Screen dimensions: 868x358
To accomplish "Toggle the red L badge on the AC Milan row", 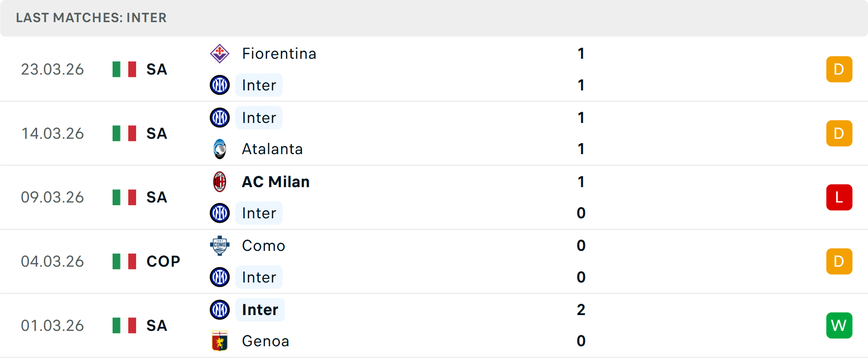I will coord(839,197).
